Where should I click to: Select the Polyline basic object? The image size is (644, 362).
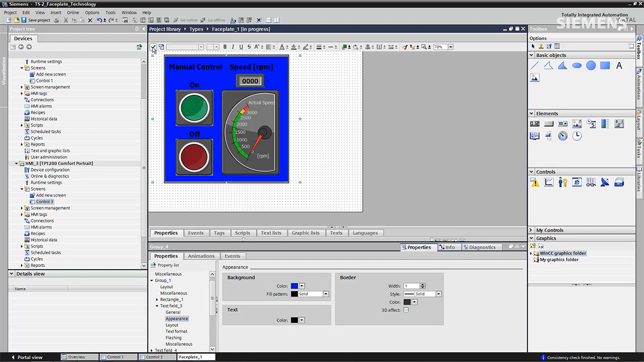pyautogui.click(x=548, y=65)
